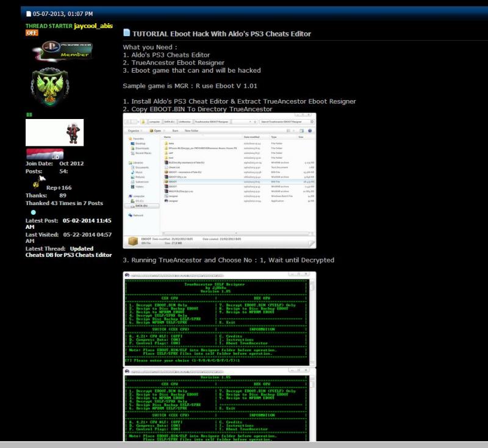Click the 'Sample game is MGR : R' line
Screen dimensions: 488x448
(190, 86)
